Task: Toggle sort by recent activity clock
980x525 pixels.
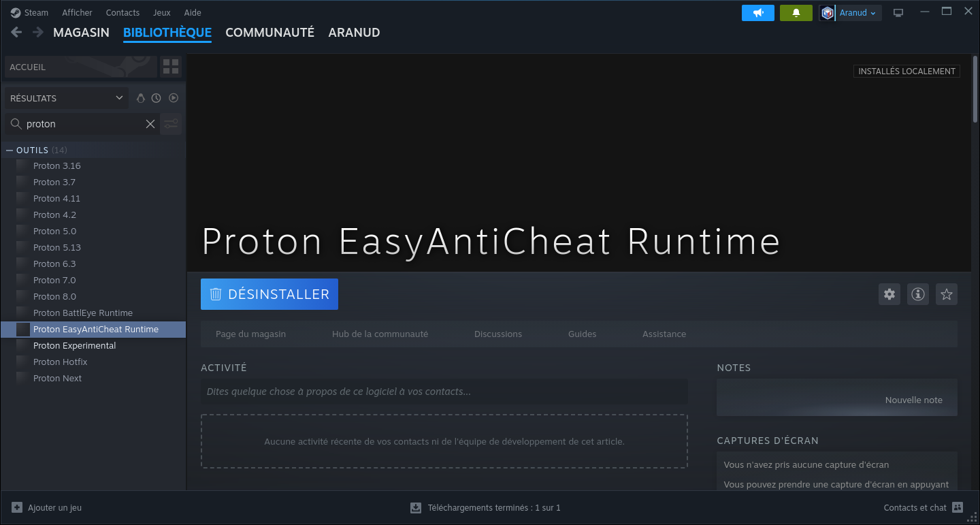Action: [x=157, y=98]
